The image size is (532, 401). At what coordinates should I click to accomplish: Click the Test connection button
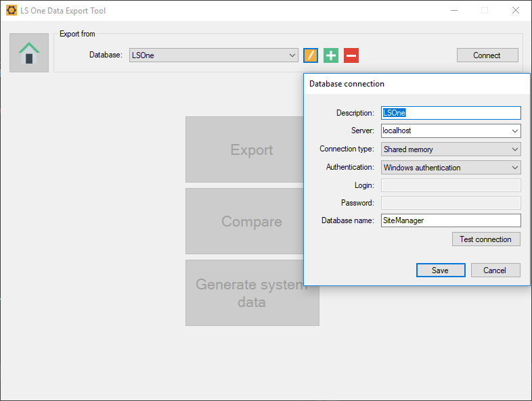click(486, 239)
